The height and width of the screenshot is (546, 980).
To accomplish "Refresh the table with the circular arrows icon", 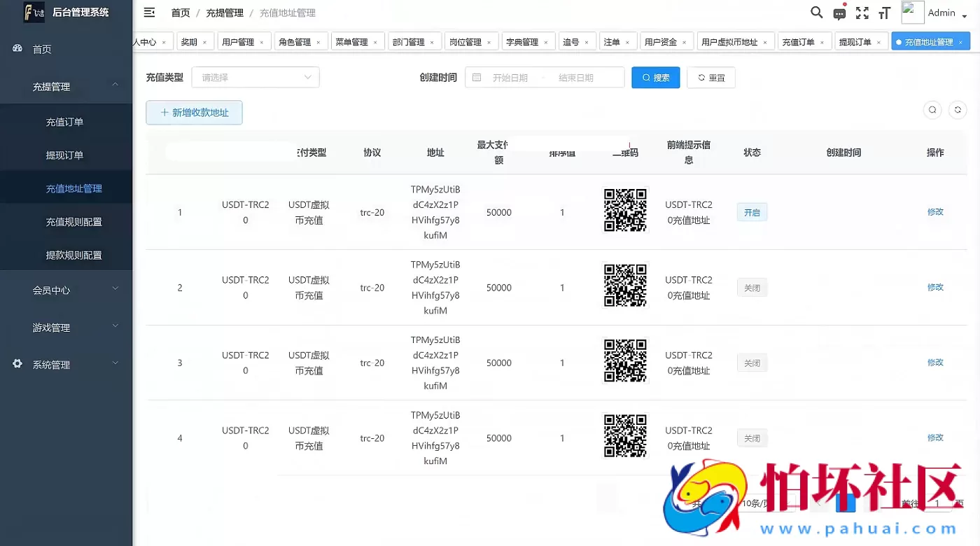I will pos(958,109).
